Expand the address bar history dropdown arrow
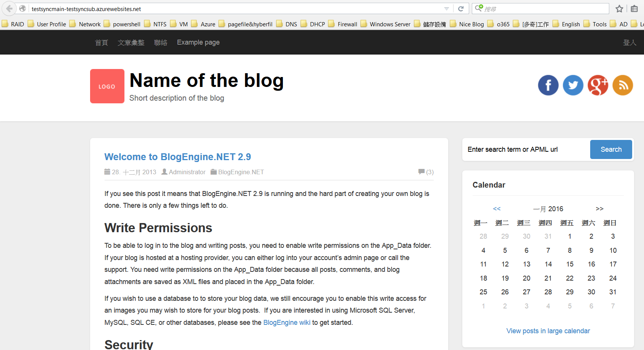Screen dimensions: 644x350 447,9
